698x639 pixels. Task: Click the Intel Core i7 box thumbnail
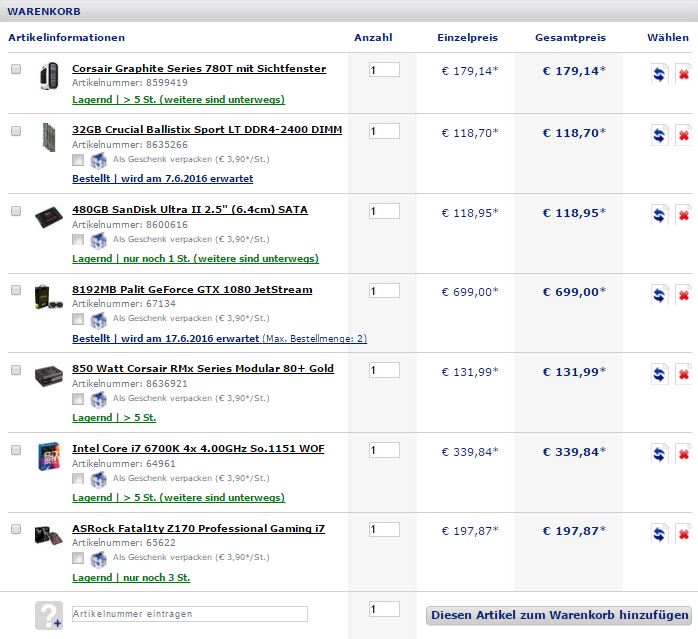pos(48,455)
